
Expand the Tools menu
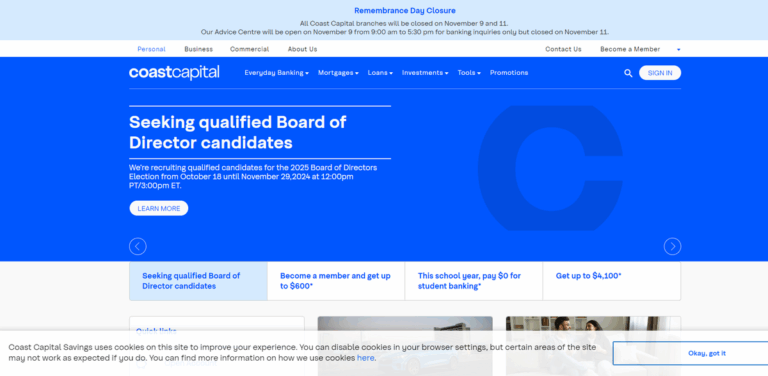pyautogui.click(x=469, y=72)
